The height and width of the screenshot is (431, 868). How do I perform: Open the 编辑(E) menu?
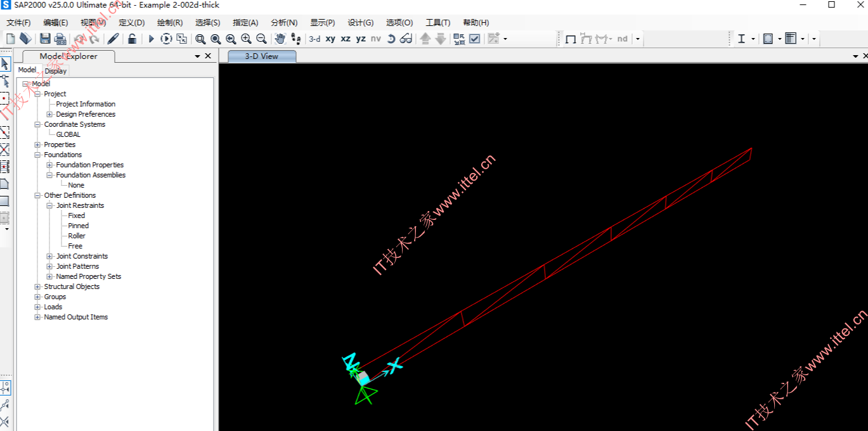pyautogui.click(x=56, y=23)
